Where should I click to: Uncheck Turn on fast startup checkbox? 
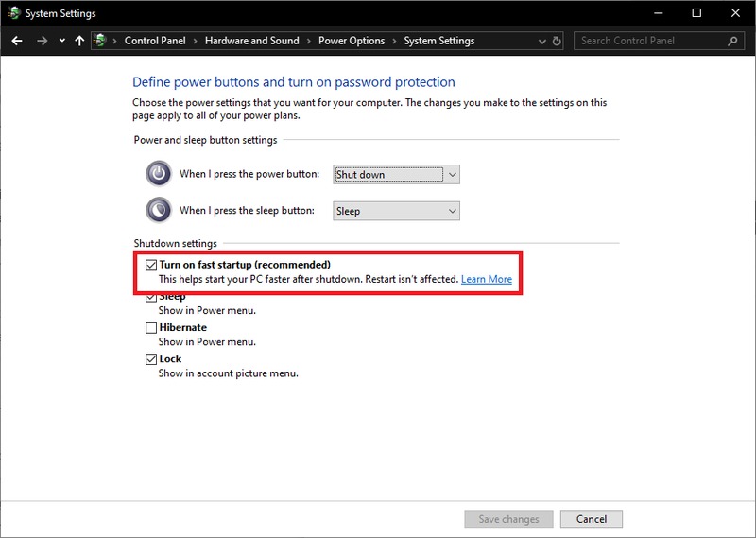click(x=151, y=266)
